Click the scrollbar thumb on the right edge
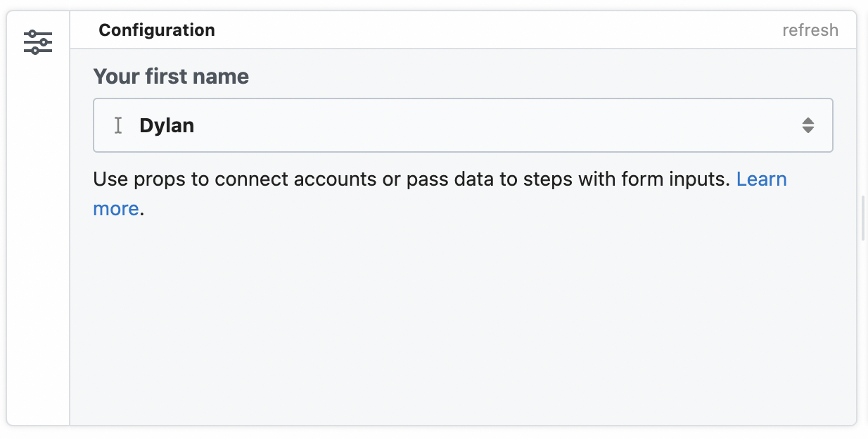This screenshot has height=439, width=868. coord(863,218)
